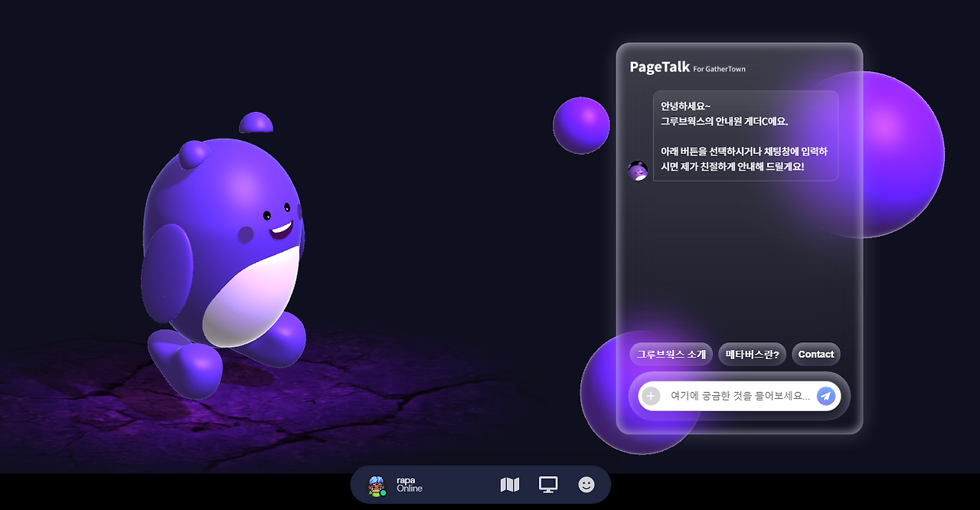The image size is (980, 510).
Task: Click the green online status dot
Action: point(383,492)
